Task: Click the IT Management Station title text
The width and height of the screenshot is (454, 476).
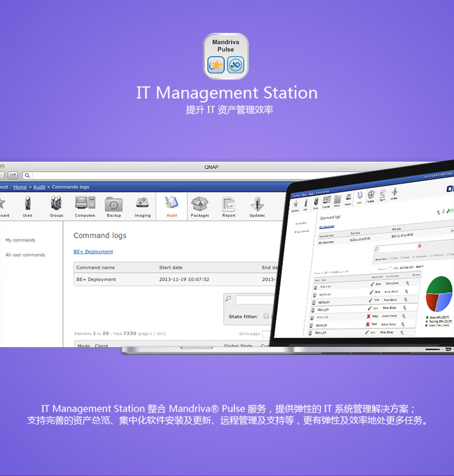Action: [x=226, y=93]
